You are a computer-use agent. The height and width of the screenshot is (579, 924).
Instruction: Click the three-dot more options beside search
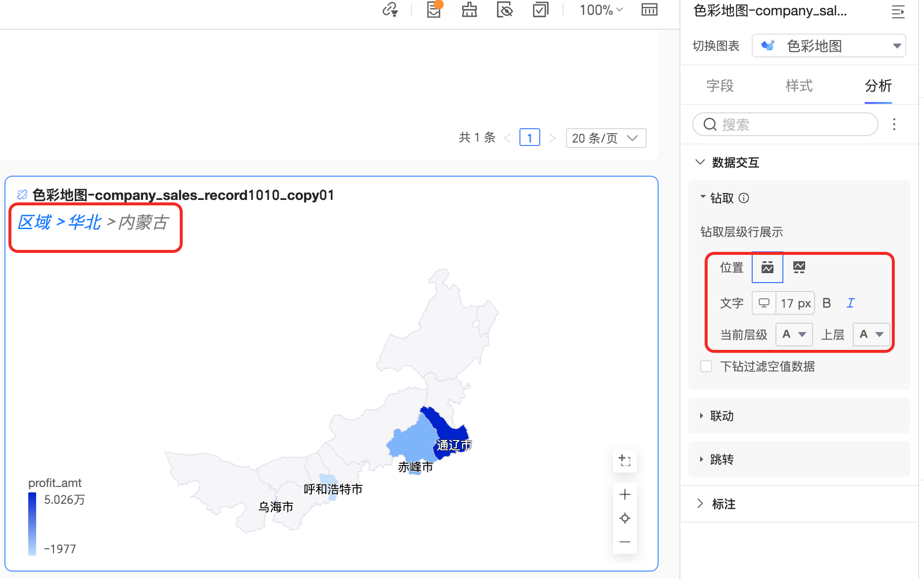[x=894, y=124]
